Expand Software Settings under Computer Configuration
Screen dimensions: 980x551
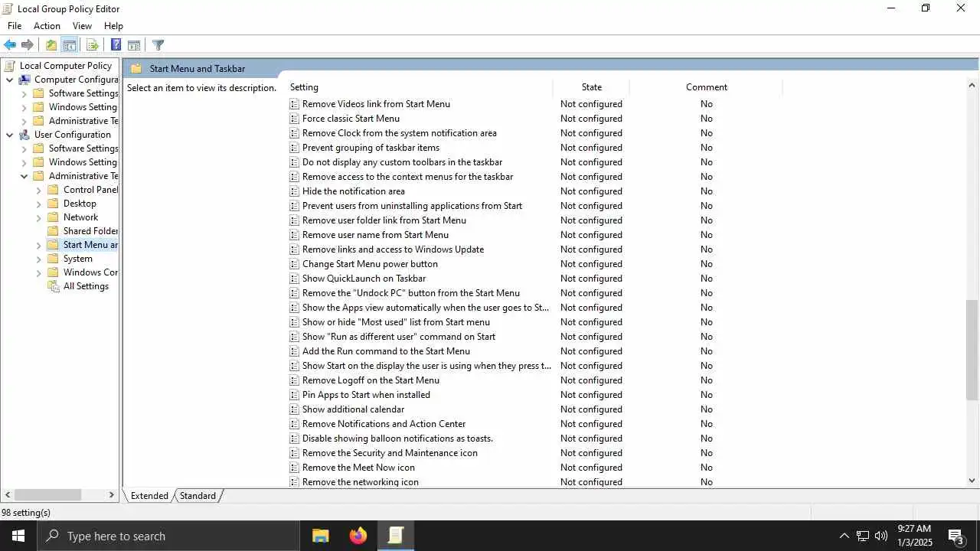(24, 93)
